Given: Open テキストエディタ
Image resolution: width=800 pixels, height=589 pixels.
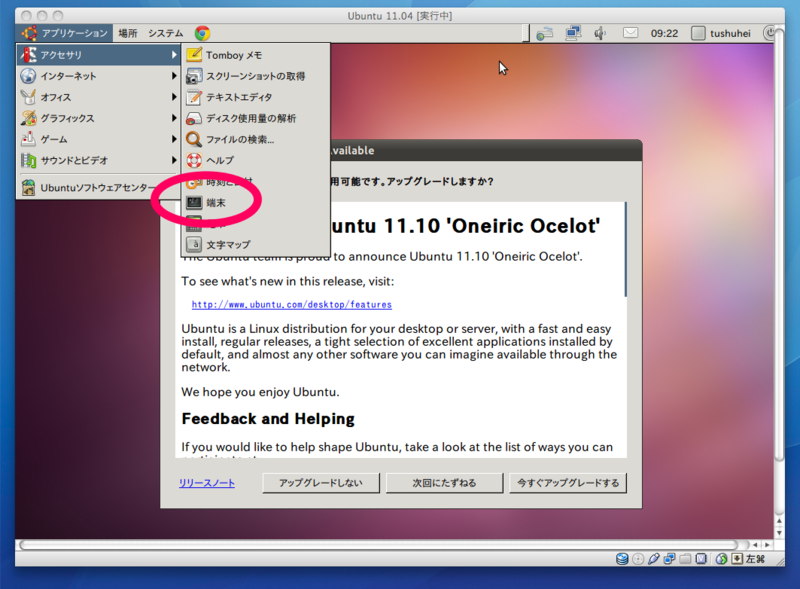Looking at the screenshot, I should [256, 97].
